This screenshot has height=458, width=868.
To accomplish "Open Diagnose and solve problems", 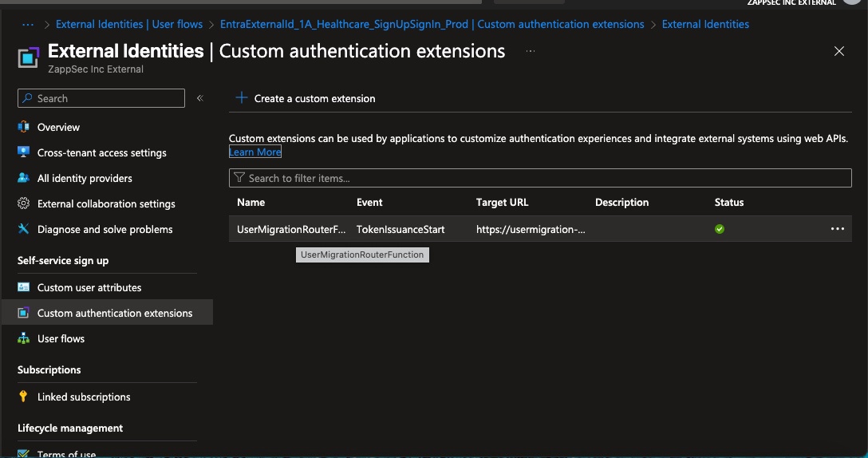I will click(105, 229).
